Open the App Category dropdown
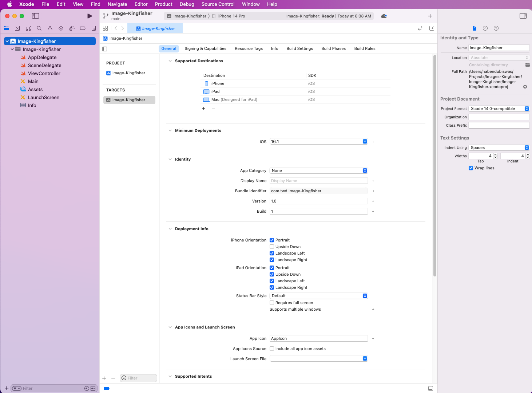This screenshot has height=393, width=532. [319, 170]
